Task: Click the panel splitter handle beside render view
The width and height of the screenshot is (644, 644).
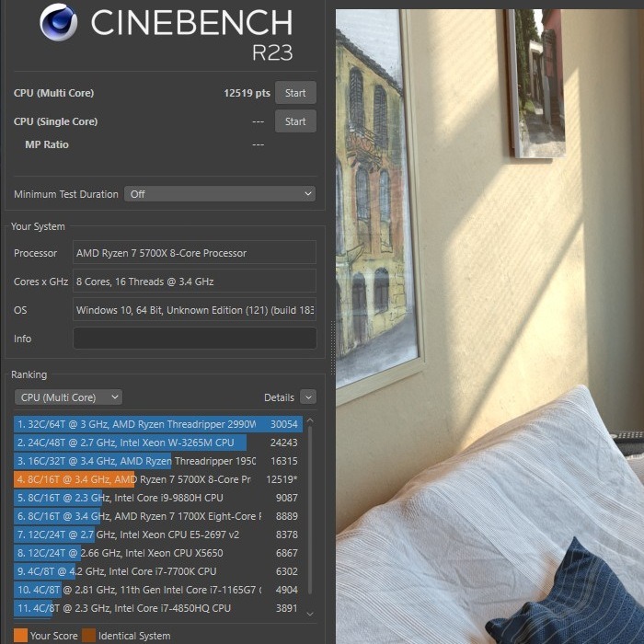Action: coord(333,348)
